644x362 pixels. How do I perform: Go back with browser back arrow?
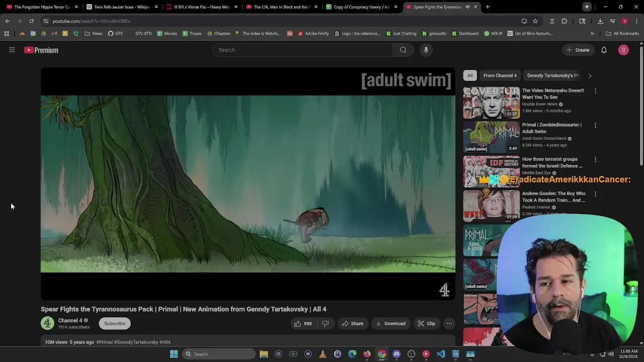click(7, 21)
